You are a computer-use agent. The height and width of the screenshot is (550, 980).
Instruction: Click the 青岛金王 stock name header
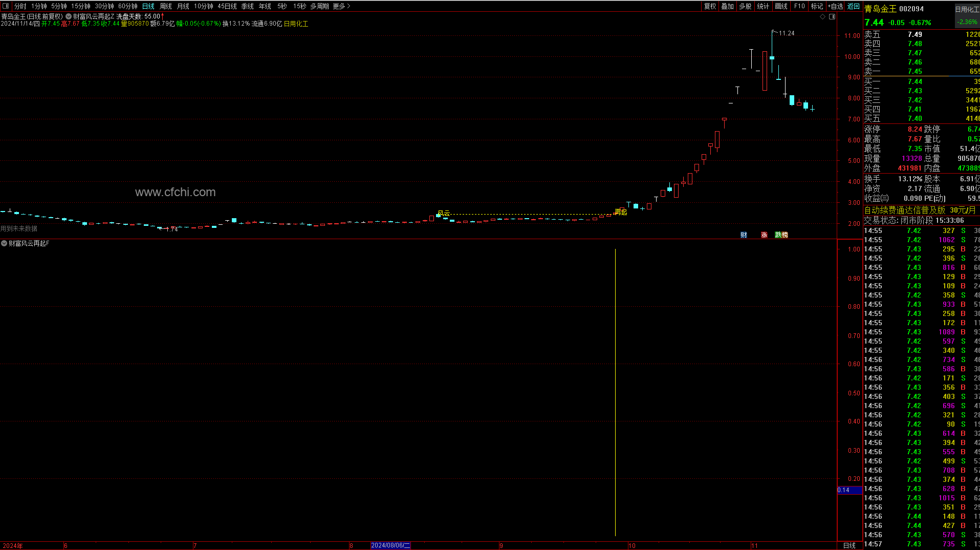pos(880,9)
